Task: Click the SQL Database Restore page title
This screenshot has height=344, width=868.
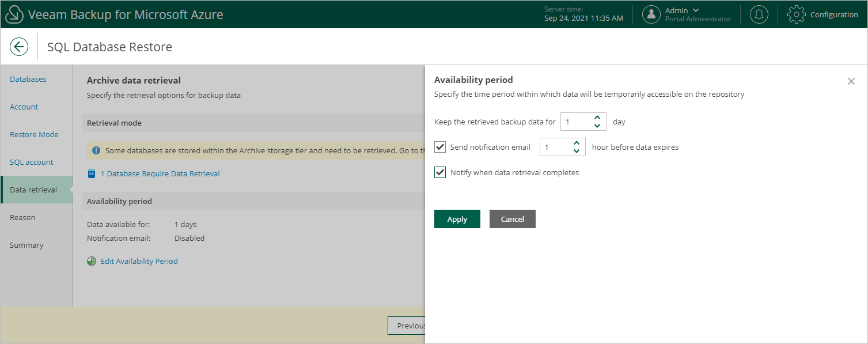Action: [109, 47]
